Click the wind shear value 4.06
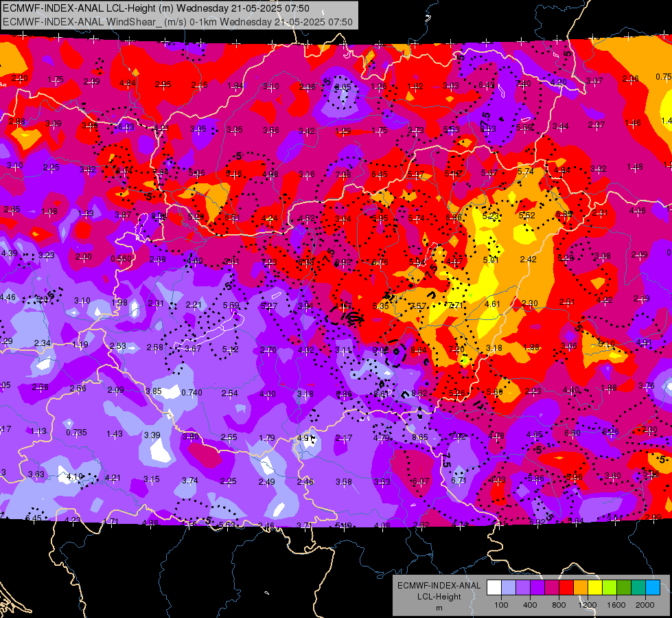The width and height of the screenshot is (672, 618). click(x=637, y=211)
